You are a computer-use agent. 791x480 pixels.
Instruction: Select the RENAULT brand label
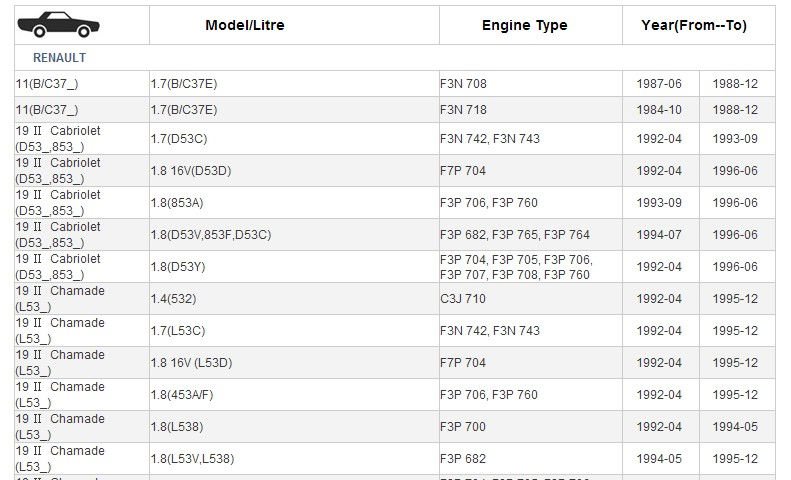tap(59, 58)
